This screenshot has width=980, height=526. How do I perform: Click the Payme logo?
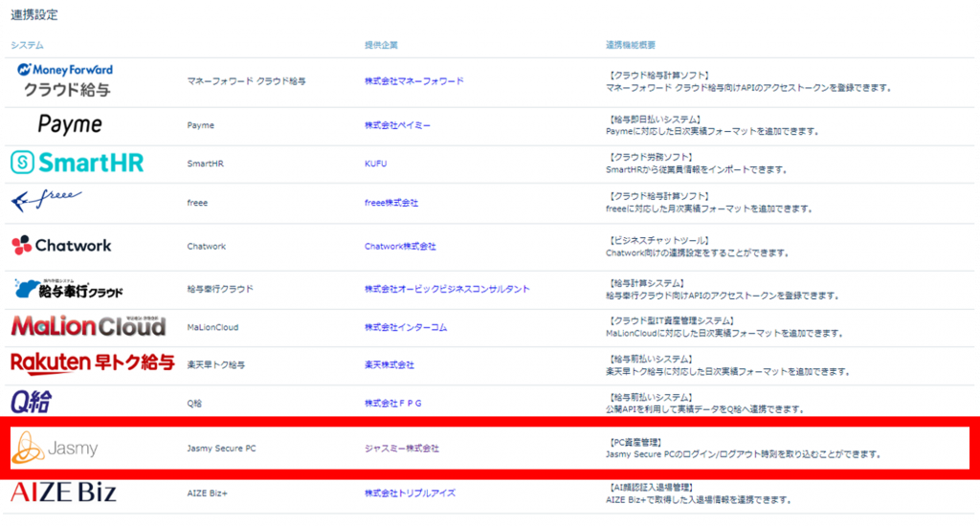coord(70,124)
